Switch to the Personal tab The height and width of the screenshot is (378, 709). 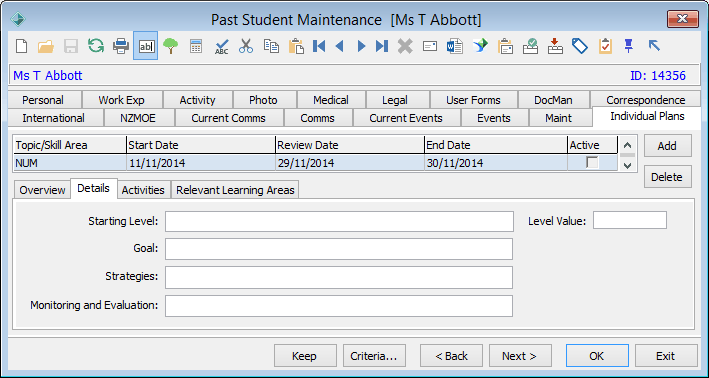[43, 100]
